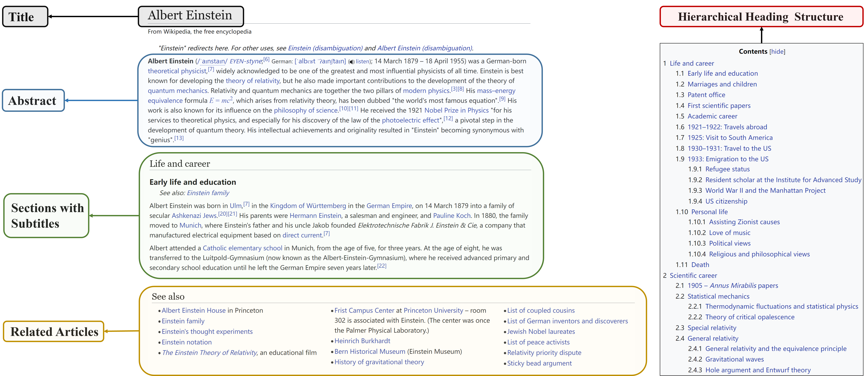
Task: Open "1.9 1933: Emigration to the US"
Action: tap(722, 159)
